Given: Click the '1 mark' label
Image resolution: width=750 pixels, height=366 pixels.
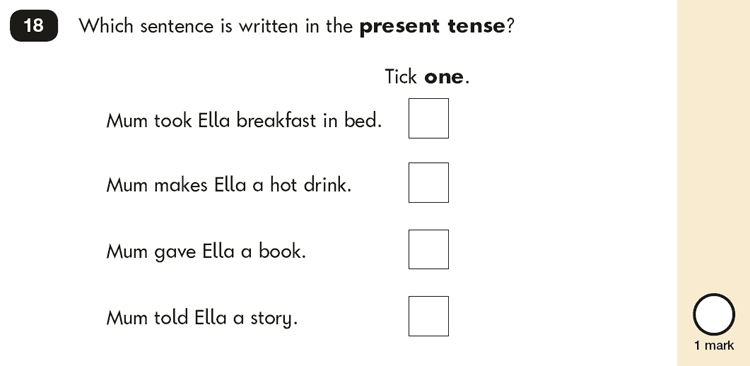Looking at the screenshot, I should pos(714,345).
